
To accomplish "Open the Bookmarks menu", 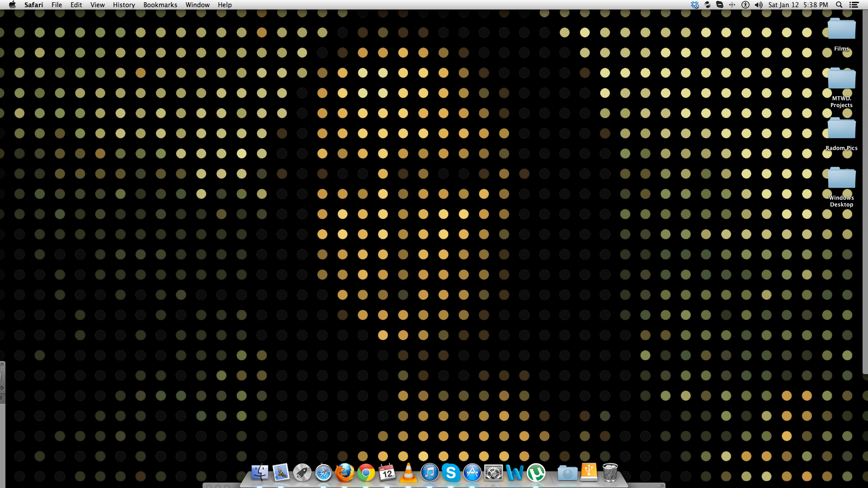I will [160, 5].
